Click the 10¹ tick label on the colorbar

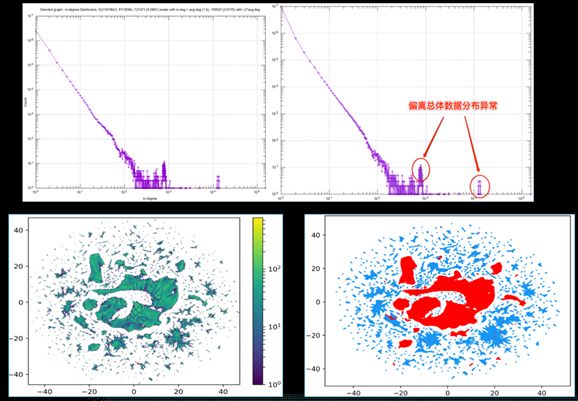point(274,326)
